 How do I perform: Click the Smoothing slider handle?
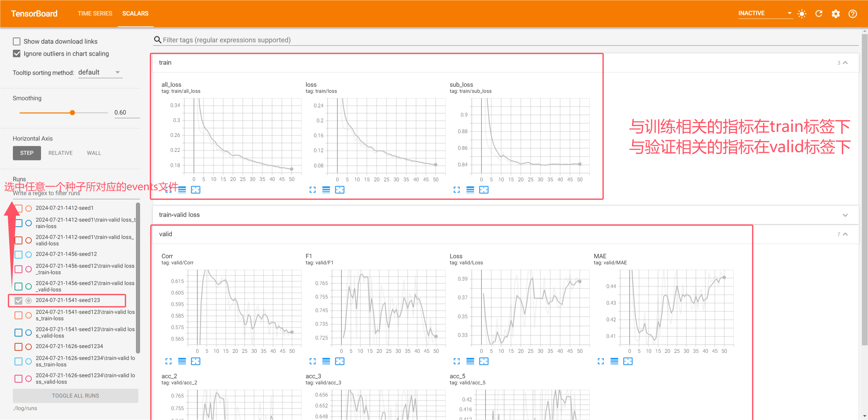coord(72,113)
